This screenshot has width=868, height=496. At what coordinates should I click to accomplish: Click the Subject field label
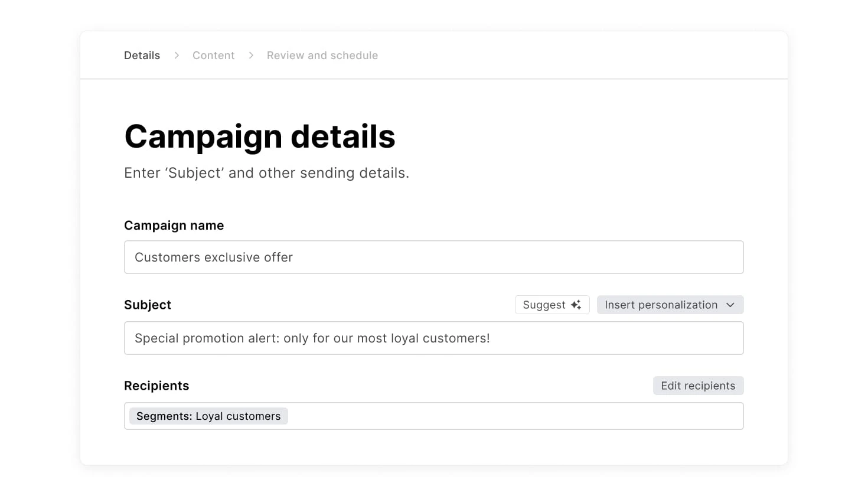pos(148,305)
